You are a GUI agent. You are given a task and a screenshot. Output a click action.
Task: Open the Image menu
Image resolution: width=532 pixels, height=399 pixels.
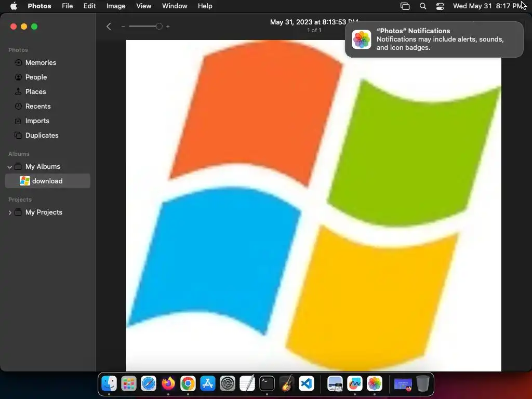pyautogui.click(x=116, y=6)
